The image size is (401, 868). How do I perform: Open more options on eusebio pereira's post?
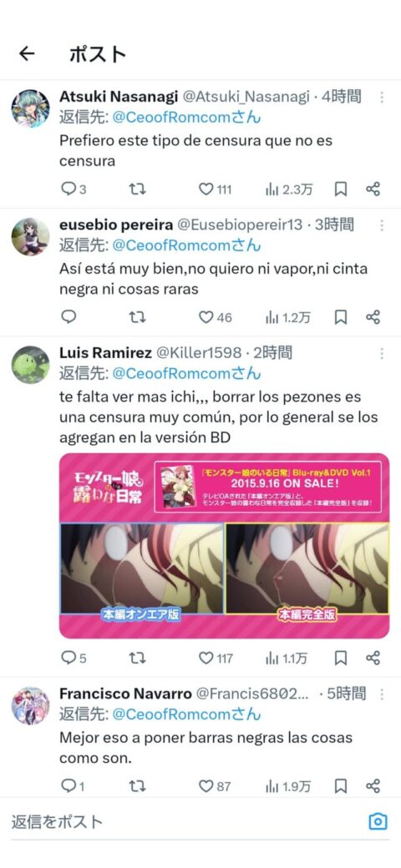coord(382,225)
